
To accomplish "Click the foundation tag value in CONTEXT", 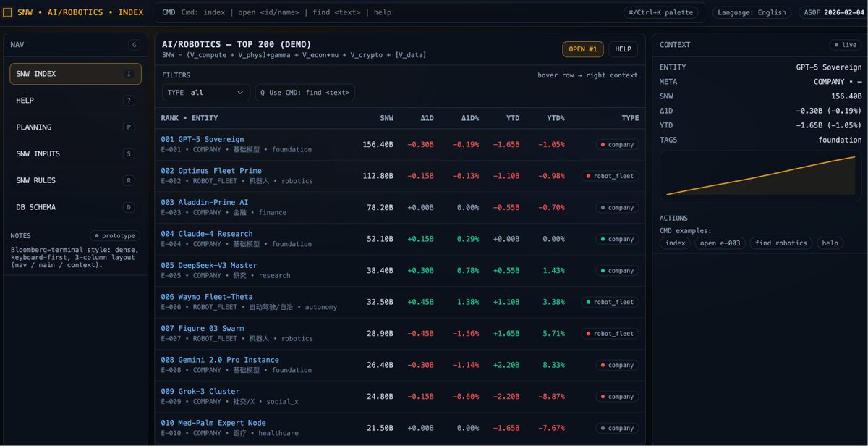I will coord(840,140).
